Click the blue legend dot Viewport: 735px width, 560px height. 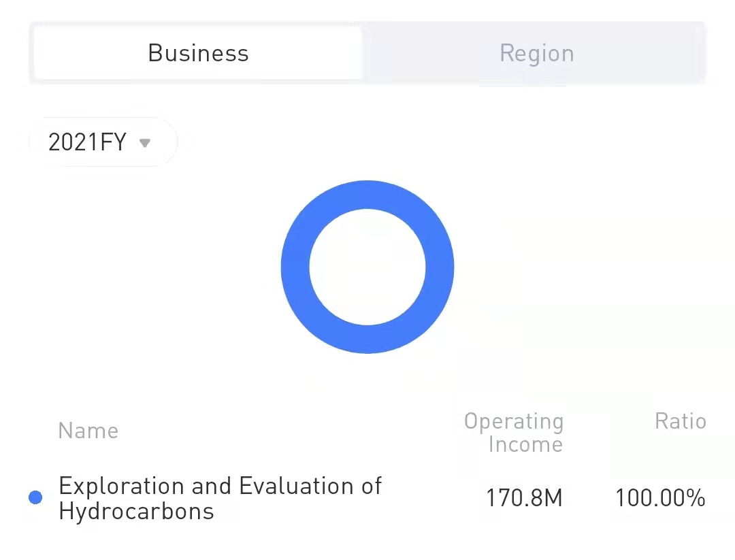pyautogui.click(x=35, y=498)
